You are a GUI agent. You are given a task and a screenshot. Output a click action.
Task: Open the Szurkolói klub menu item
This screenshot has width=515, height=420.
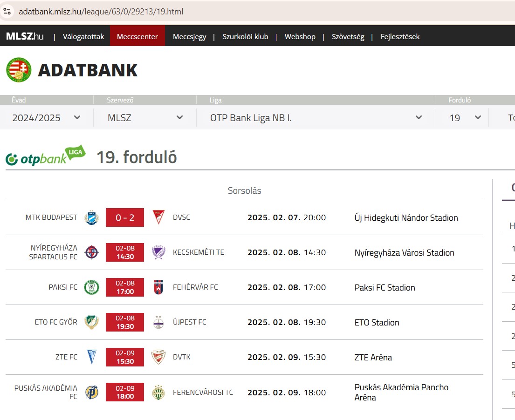[x=245, y=36]
